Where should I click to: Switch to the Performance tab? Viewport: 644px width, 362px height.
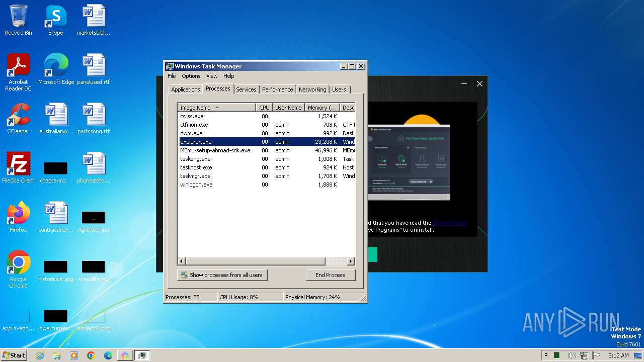[x=277, y=89]
